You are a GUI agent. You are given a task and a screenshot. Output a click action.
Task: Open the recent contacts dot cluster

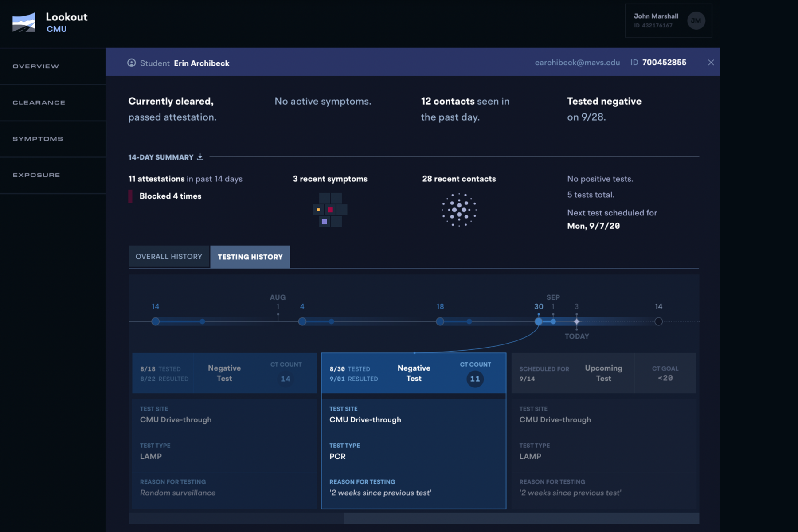459,210
